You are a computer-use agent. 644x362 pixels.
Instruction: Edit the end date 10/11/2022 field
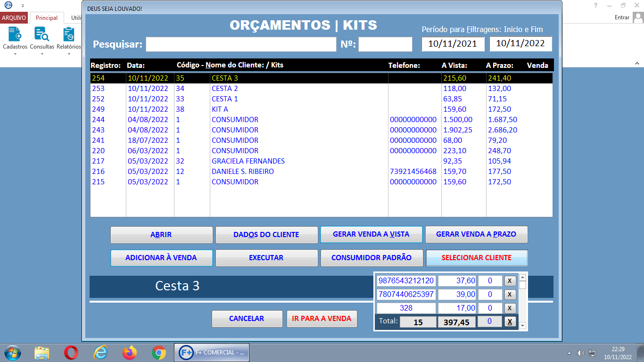(520, 44)
